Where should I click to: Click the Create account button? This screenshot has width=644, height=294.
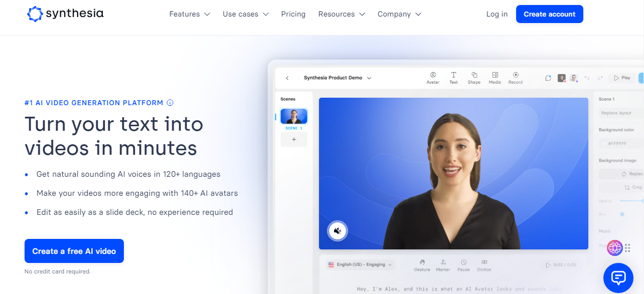tap(550, 14)
